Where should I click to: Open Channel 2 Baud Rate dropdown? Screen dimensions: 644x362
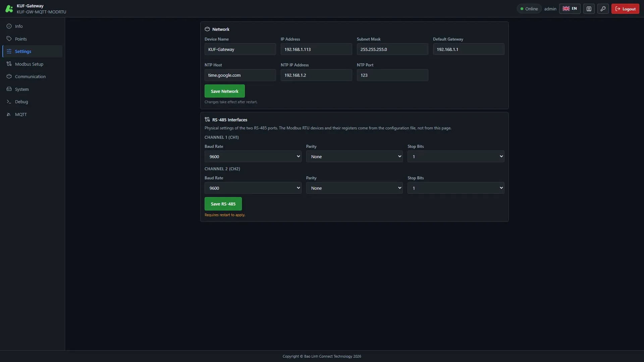pyautogui.click(x=253, y=188)
